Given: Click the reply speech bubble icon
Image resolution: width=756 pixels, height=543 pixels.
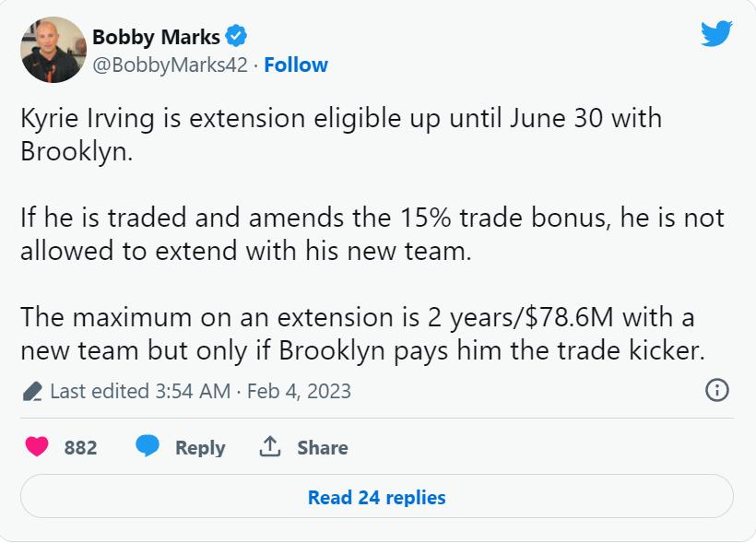Looking at the screenshot, I should (148, 447).
